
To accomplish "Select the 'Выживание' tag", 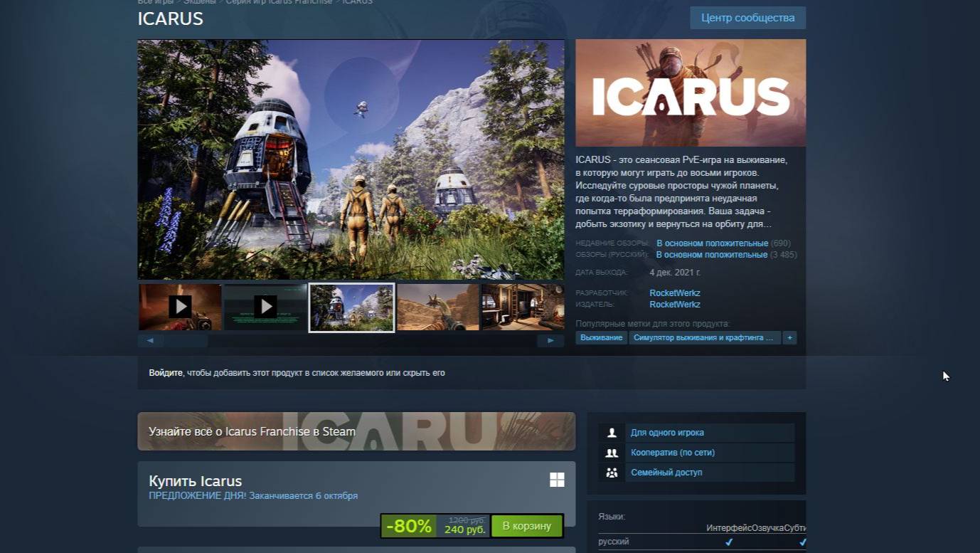I will pos(602,338).
